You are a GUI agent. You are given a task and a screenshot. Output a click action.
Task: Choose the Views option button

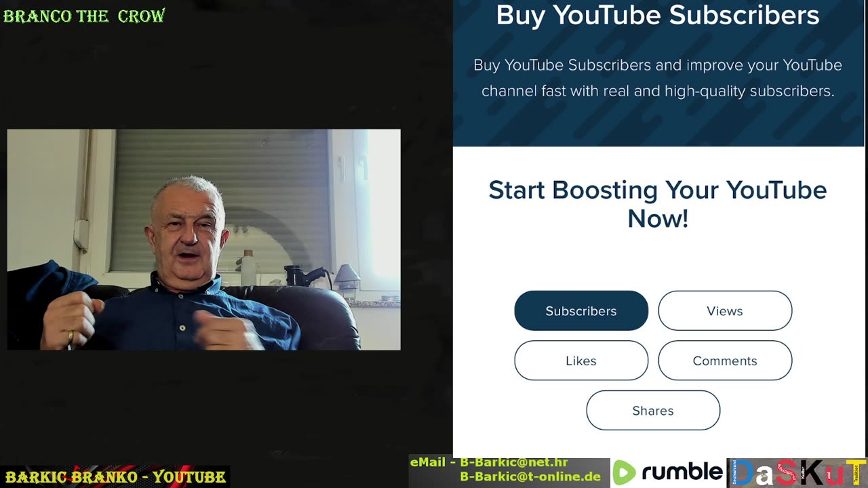725,310
